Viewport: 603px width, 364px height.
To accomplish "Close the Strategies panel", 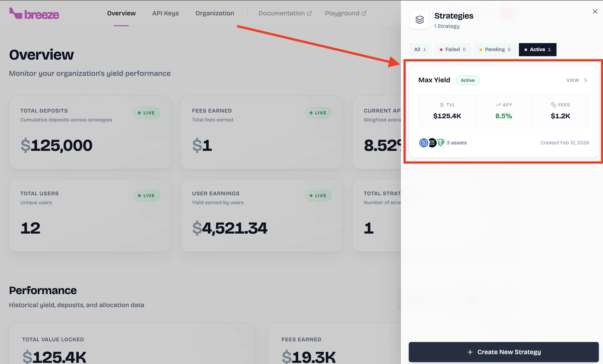I will (x=595, y=11).
